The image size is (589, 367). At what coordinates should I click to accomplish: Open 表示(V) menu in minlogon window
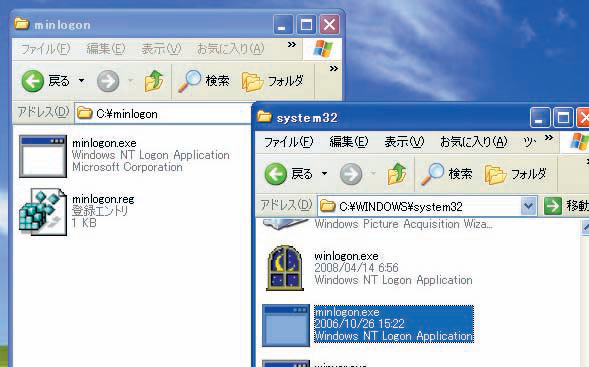[x=161, y=49]
